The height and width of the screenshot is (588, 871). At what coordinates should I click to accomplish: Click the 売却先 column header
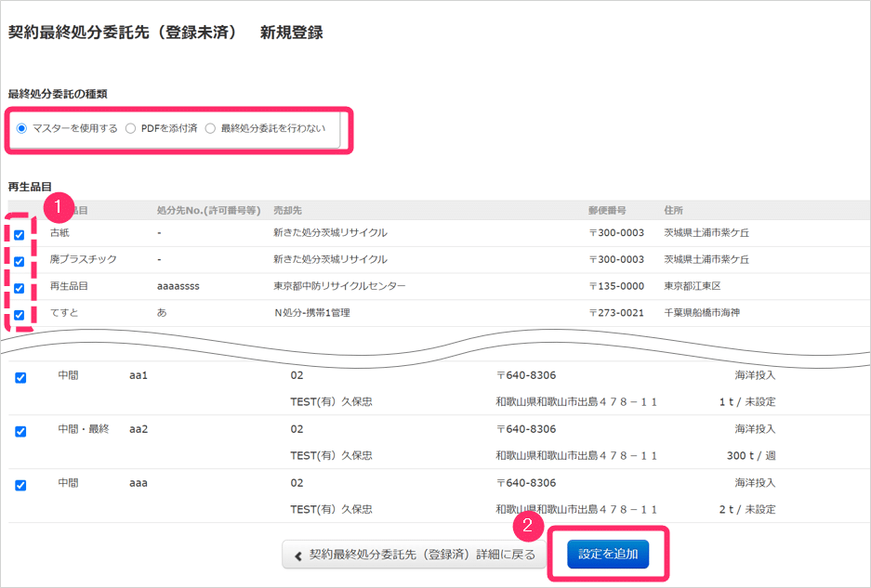pyautogui.click(x=287, y=211)
